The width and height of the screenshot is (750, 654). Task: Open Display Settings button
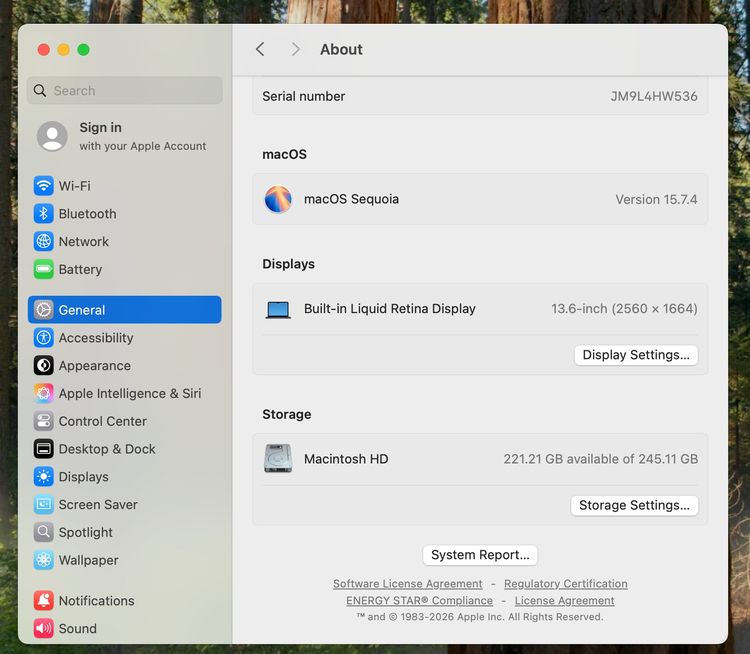pos(636,355)
